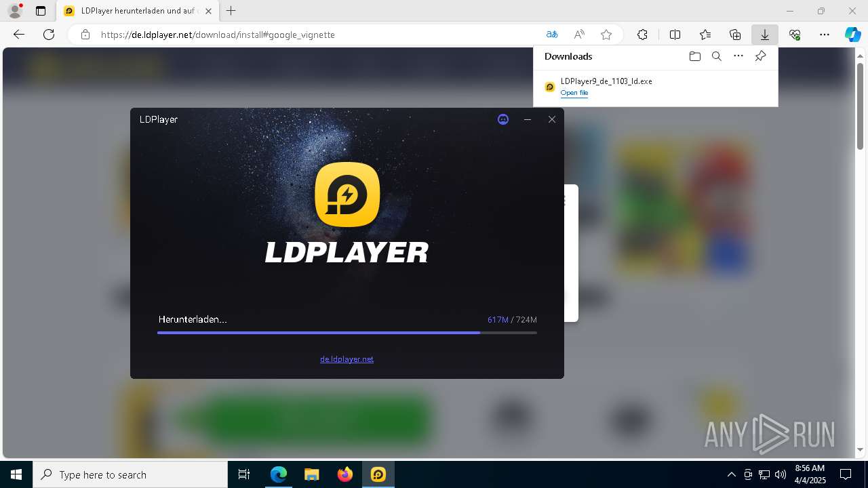Search downloads with magnifier icon

(716, 56)
